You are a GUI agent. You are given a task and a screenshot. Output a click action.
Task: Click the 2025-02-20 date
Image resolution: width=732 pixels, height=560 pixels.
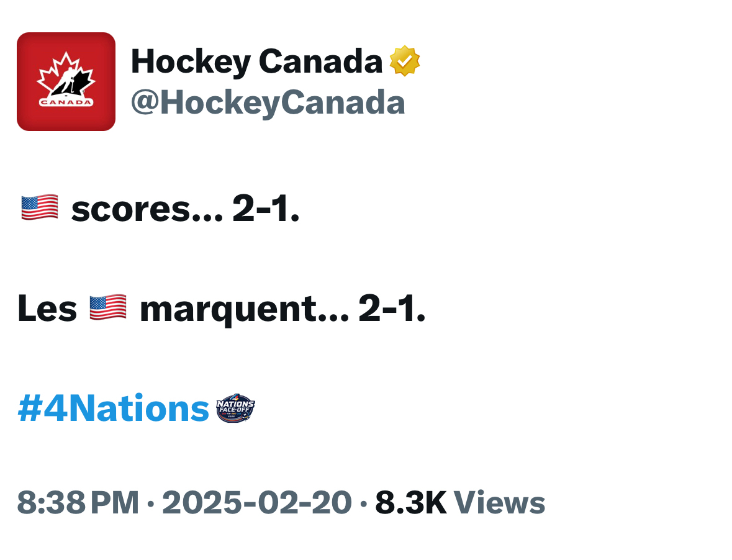(256, 503)
